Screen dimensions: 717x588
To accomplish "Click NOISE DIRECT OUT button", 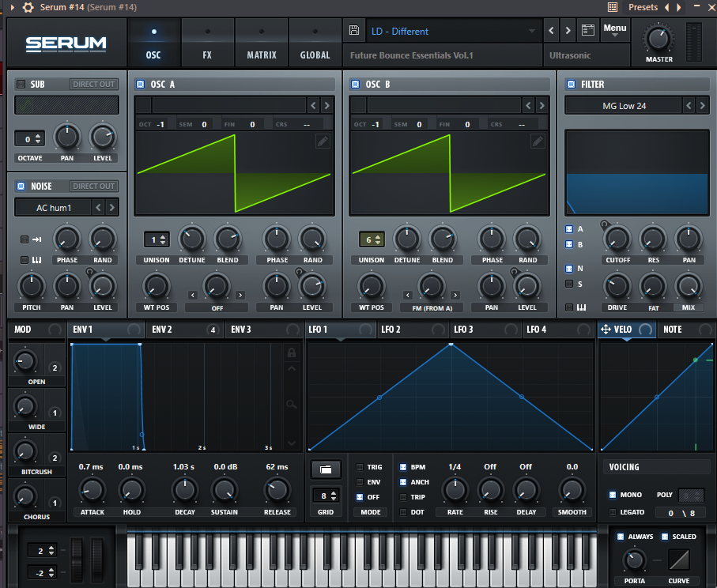I will pos(94,186).
